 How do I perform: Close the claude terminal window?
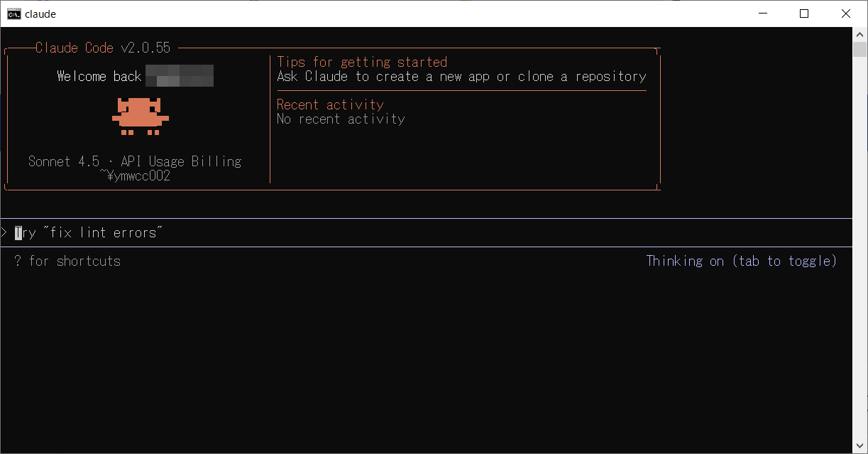tap(845, 13)
